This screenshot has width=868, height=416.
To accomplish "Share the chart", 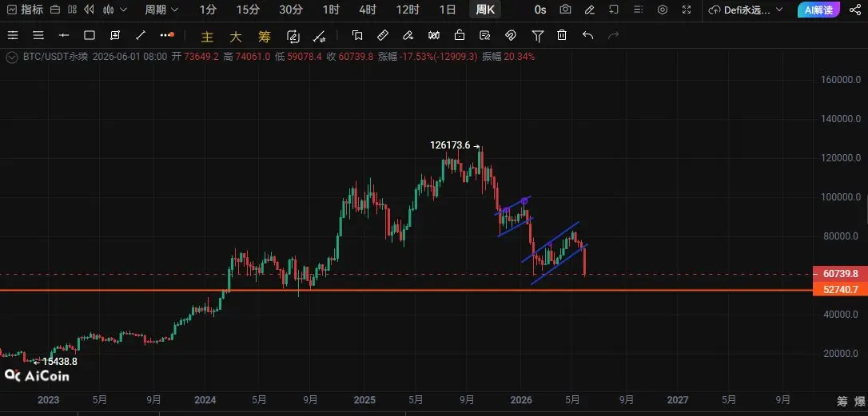I will click(854, 10).
